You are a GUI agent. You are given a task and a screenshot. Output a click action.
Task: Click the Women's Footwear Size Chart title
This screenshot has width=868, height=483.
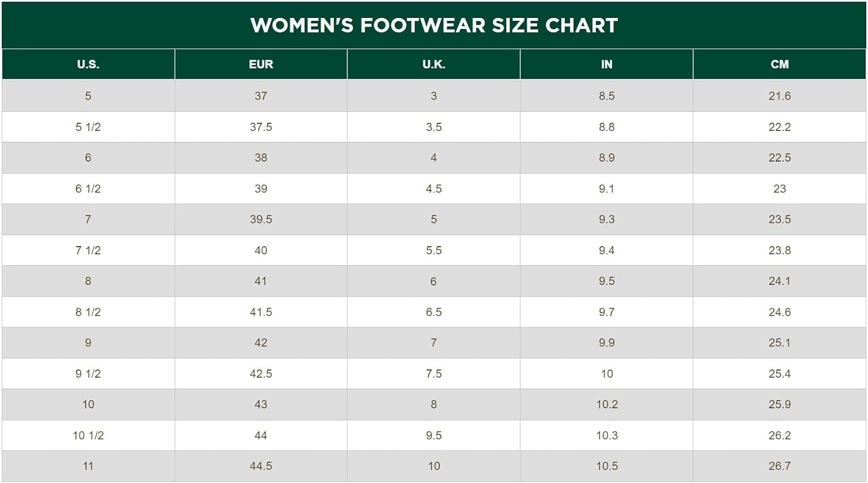[434, 25]
